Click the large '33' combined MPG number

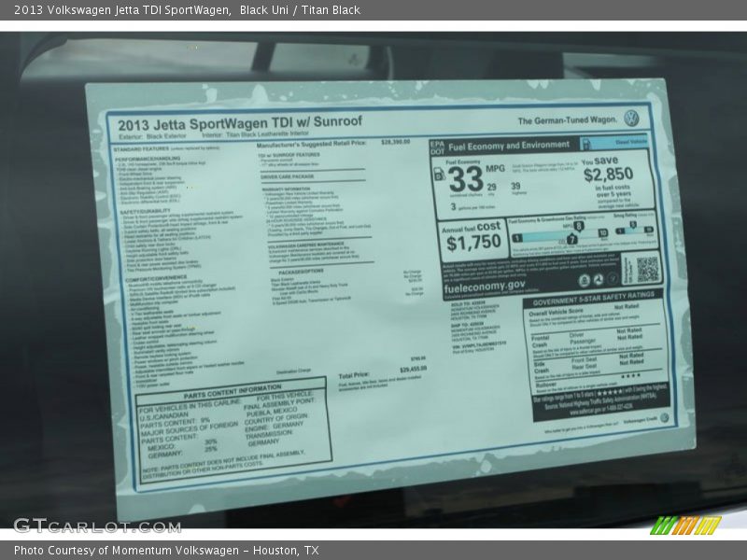coord(466,179)
